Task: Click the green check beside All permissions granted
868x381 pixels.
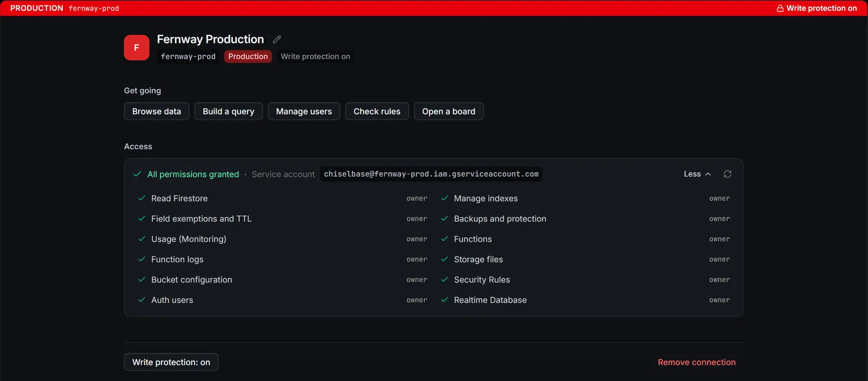Action: (137, 174)
